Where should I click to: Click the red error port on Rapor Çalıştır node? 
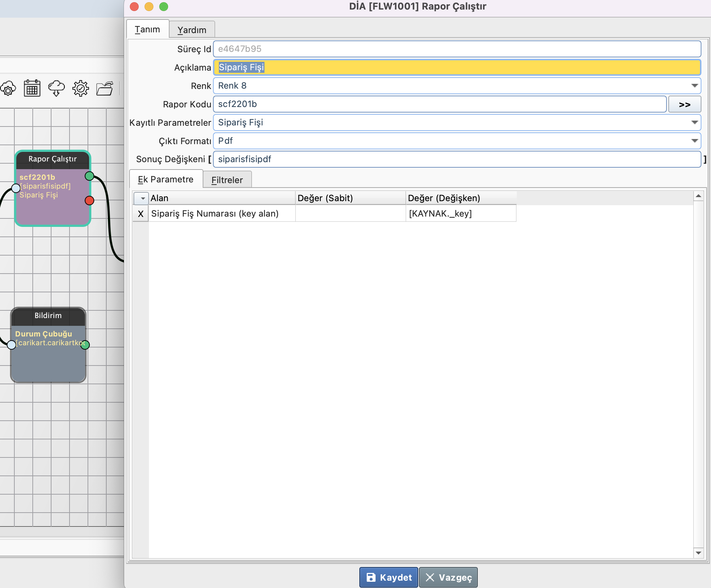89,200
